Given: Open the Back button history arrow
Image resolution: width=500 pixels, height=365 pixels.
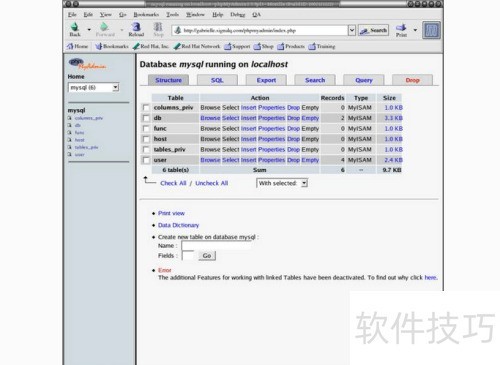Looking at the screenshot, I should [x=89, y=30].
